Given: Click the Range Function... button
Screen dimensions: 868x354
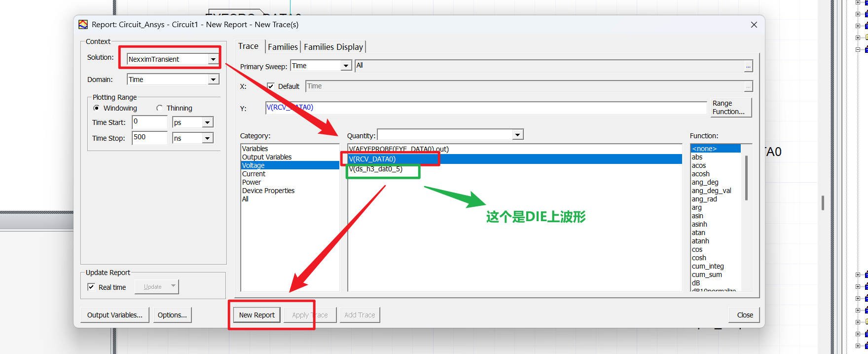Looking at the screenshot, I should click(730, 108).
